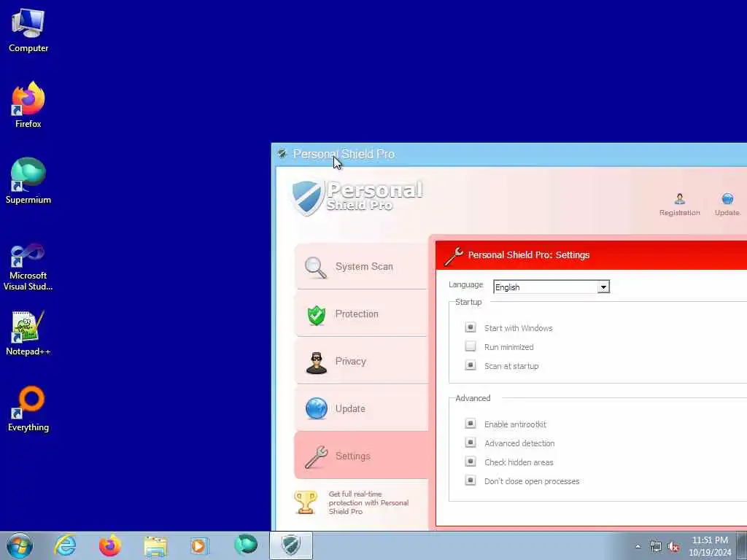This screenshot has height=560, width=747.
Task: Click the Personal Shield Pro: Settings heading
Action: (x=529, y=255)
